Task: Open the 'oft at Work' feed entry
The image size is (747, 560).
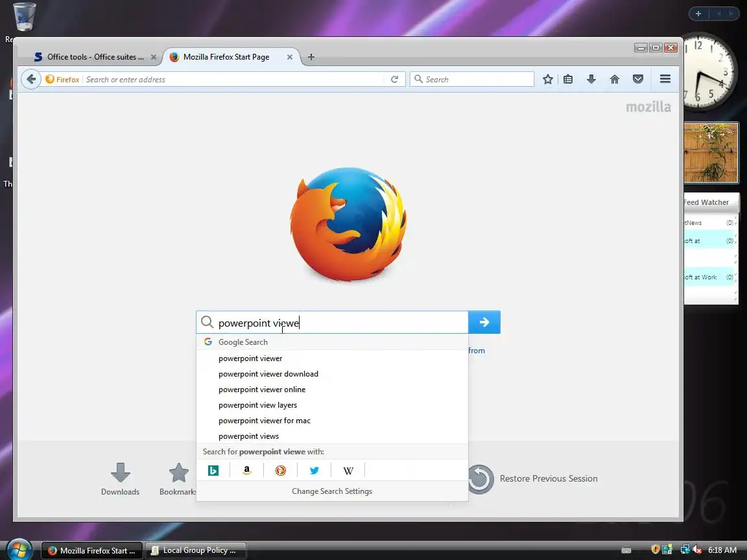Action: (709, 277)
